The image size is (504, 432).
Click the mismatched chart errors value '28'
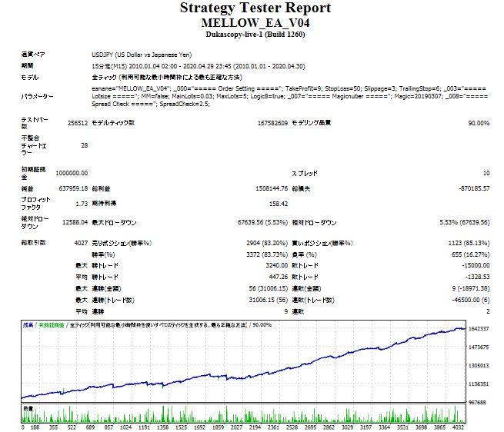click(84, 145)
